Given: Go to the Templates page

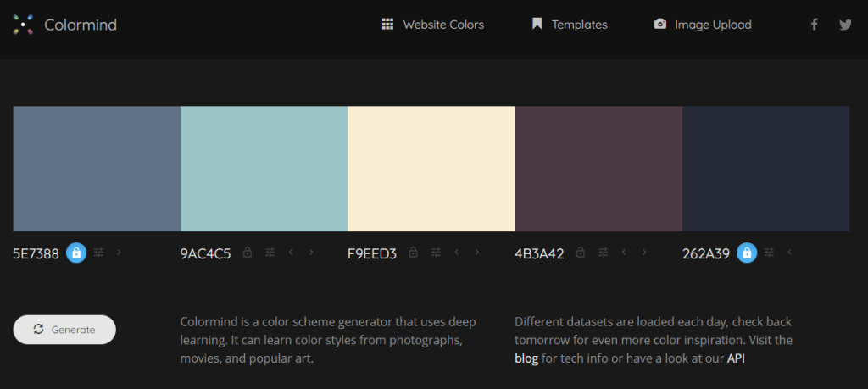Looking at the screenshot, I should click(570, 25).
